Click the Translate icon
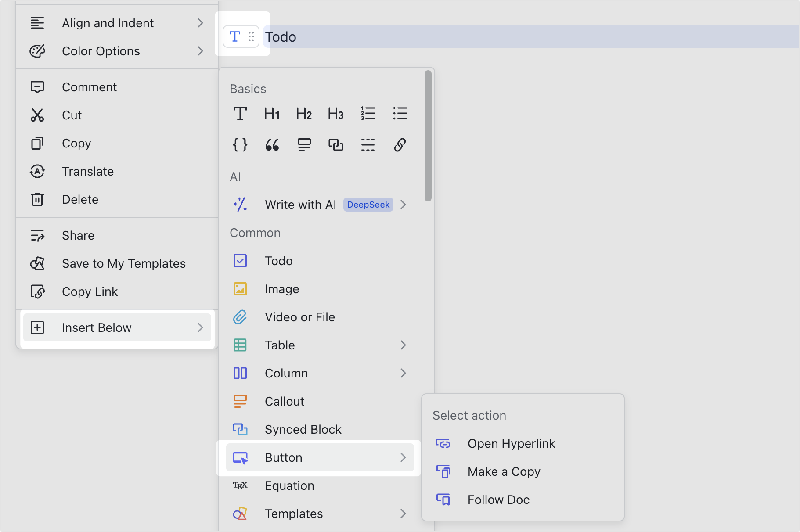The width and height of the screenshot is (800, 532). (x=37, y=171)
